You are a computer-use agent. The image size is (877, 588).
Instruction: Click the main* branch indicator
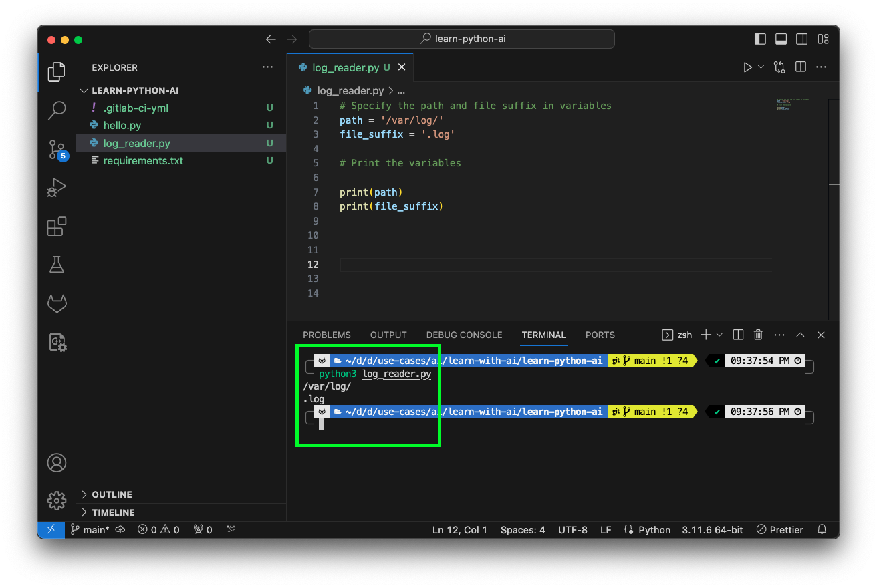tap(90, 529)
